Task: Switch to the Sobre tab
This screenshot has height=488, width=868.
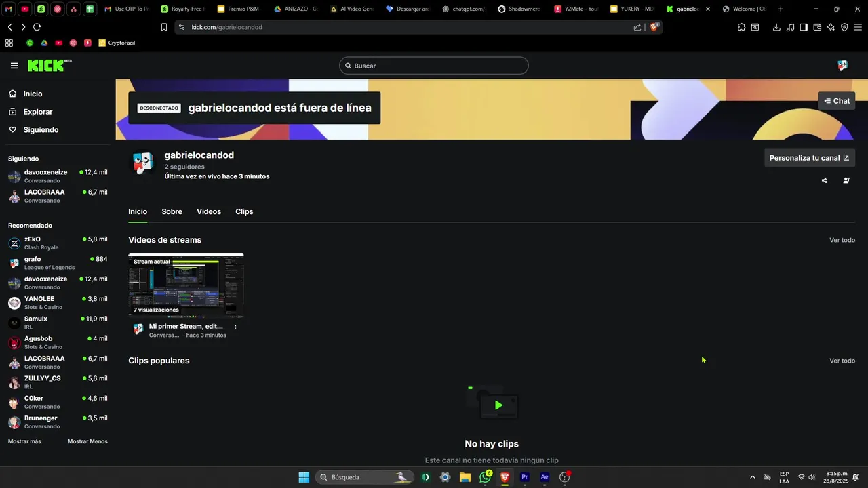Action: point(172,211)
